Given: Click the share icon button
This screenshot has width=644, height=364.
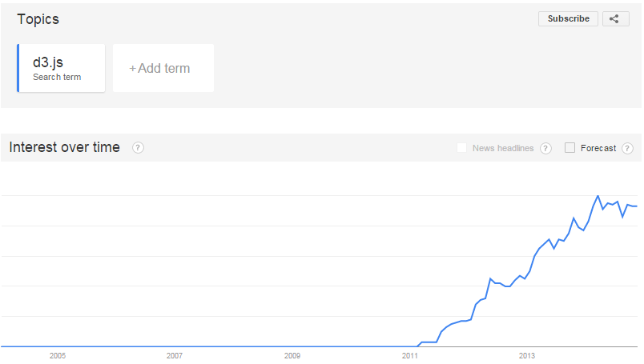Looking at the screenshot, I should [615, 19].
